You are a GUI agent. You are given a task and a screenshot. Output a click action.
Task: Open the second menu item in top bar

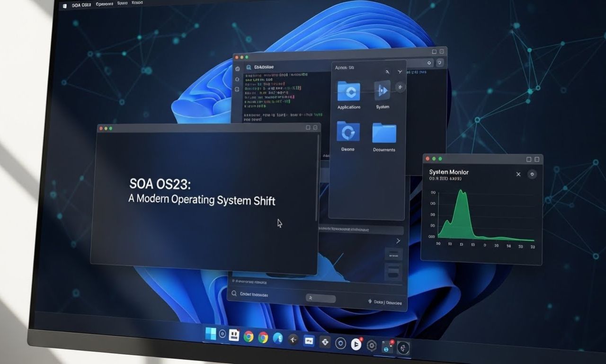(x=105, y=4)
